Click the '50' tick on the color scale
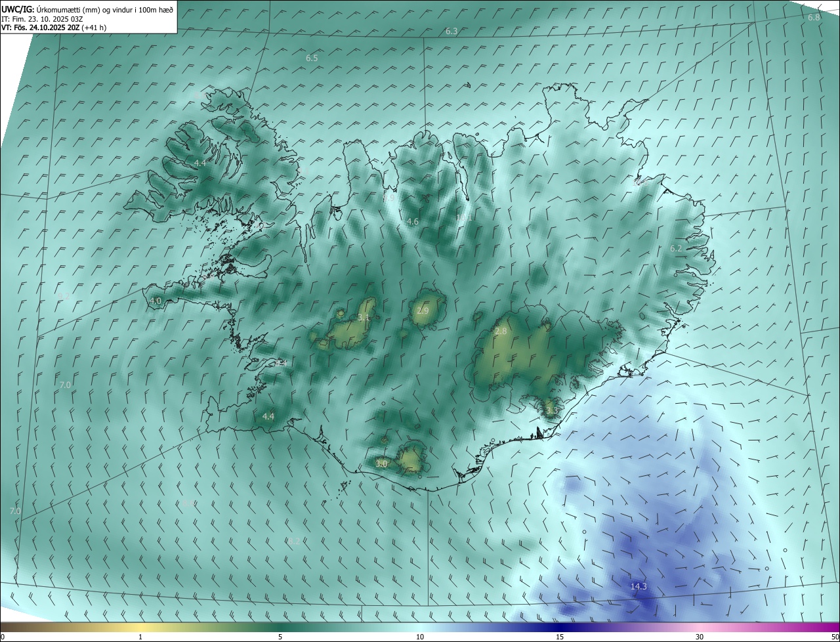 835,637
